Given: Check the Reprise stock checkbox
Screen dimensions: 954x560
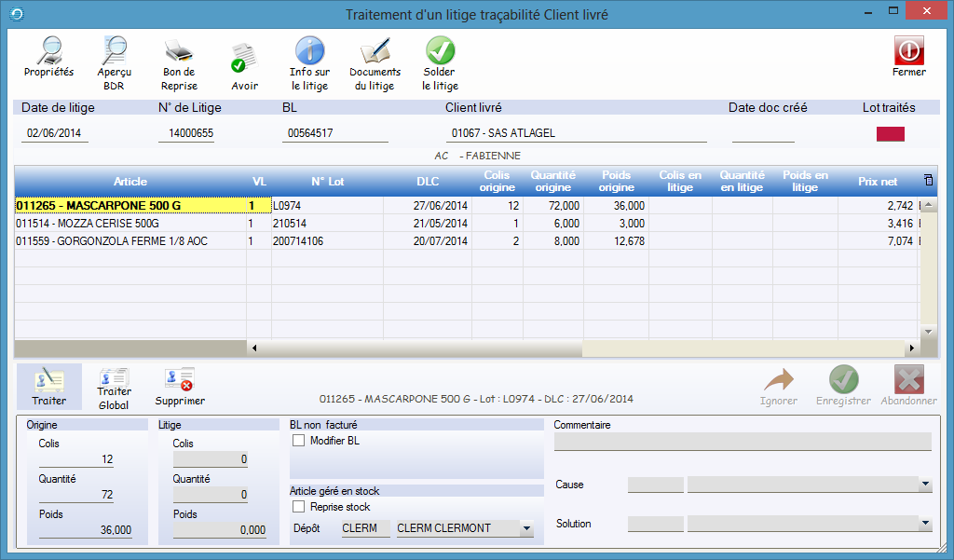Looking at the screenshot, I should click(299, 507).
